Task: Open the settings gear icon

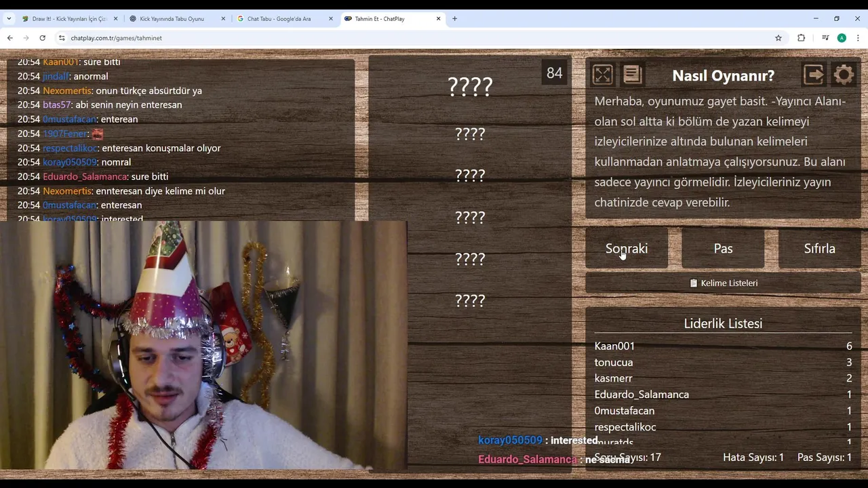Action: (x=844, y=75)
